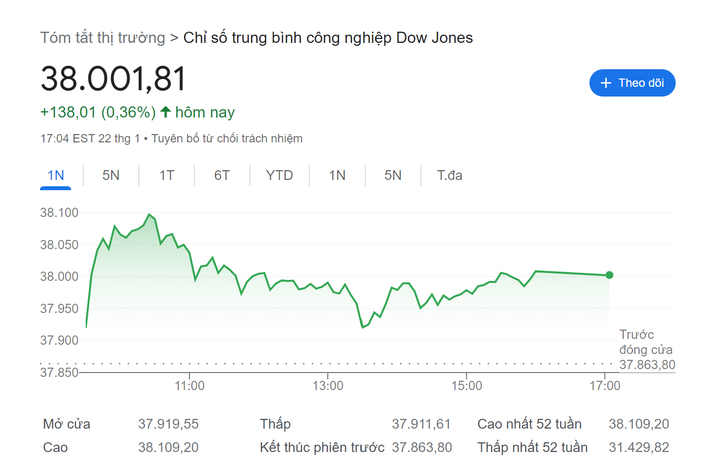Switch to the 1T range tab
720x472 pixels.
pos(166,175)
